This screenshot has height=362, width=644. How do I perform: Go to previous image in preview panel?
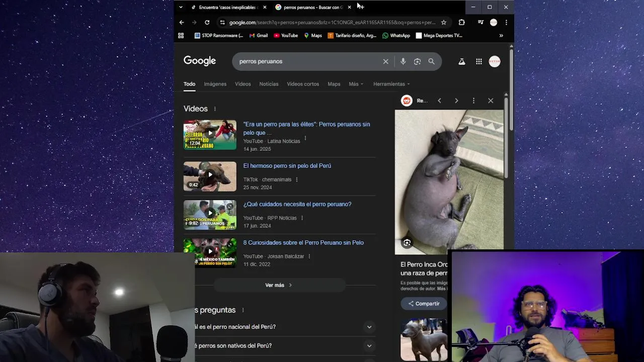(439, 101)
